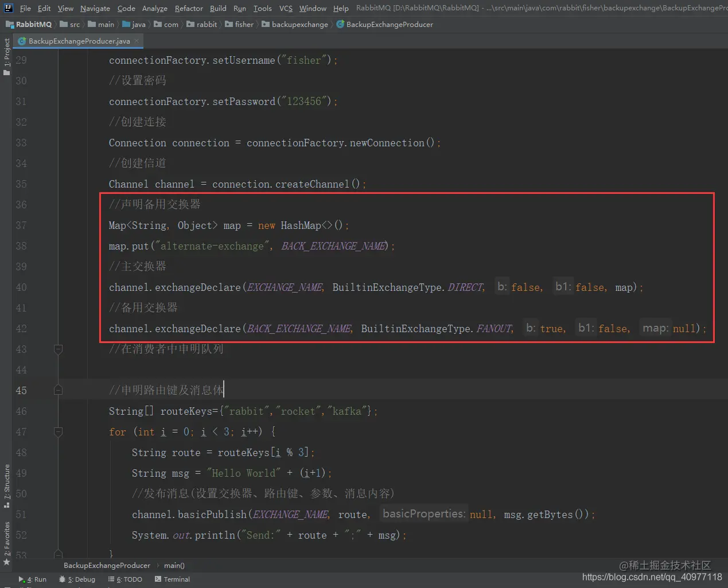Open the Help menu
The image size is (728, 588).
341,8
